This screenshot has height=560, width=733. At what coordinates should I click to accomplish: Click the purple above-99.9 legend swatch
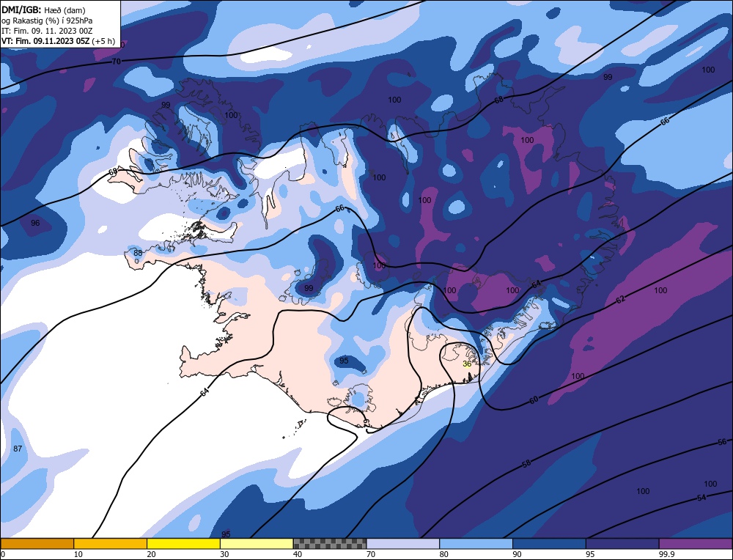pyautogui.click(x=696, y=543)
